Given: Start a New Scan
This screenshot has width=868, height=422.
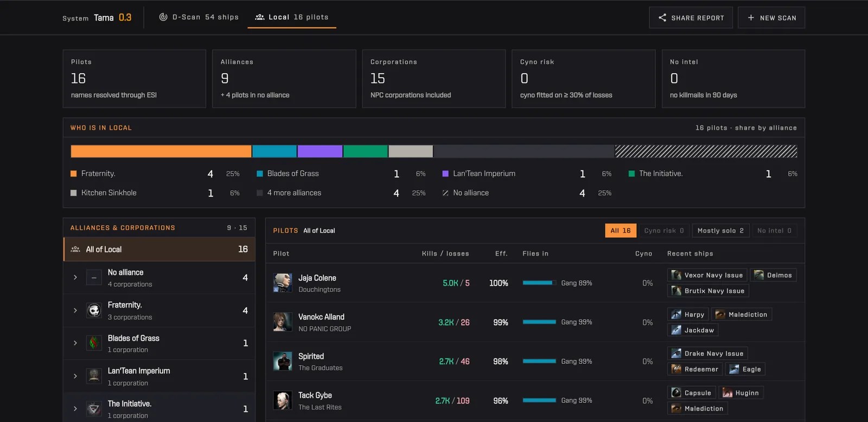Looking at the screenshot, I should [x=771, y=18].
